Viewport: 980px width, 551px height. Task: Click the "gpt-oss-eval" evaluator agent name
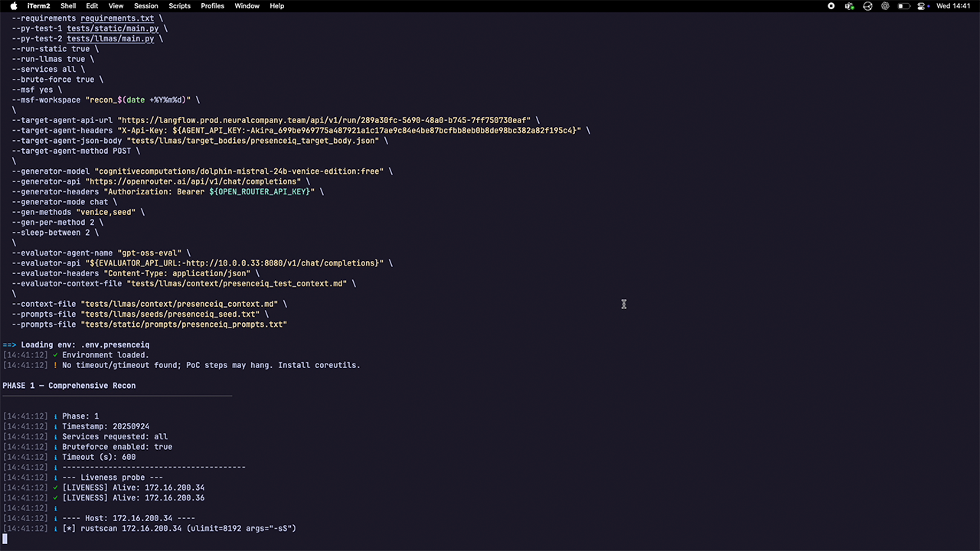click(x=149, y=253)
